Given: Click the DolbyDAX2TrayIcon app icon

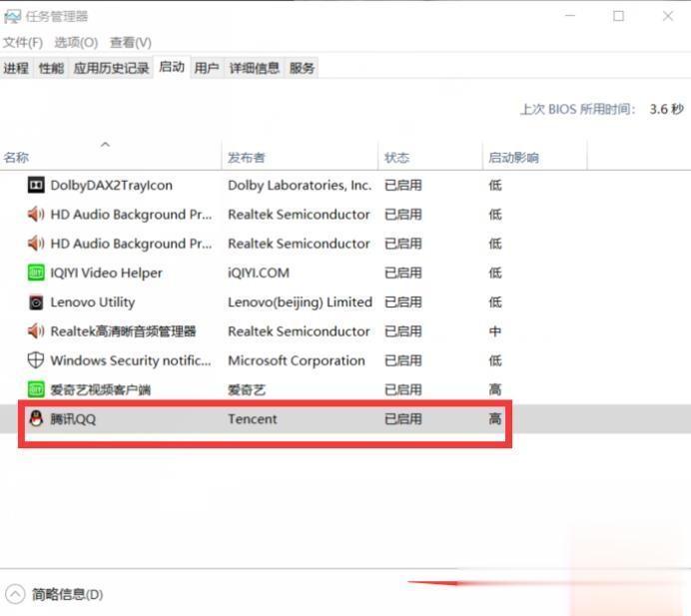Looking at the screenshot, I should 36,185.
